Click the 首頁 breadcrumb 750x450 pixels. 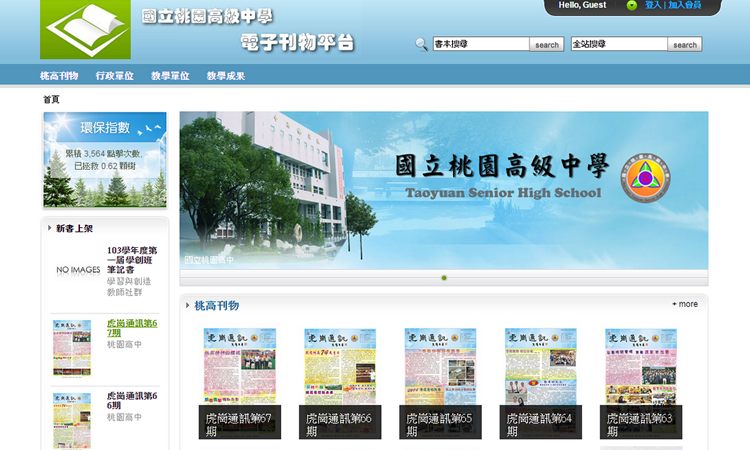pos(51,99)
